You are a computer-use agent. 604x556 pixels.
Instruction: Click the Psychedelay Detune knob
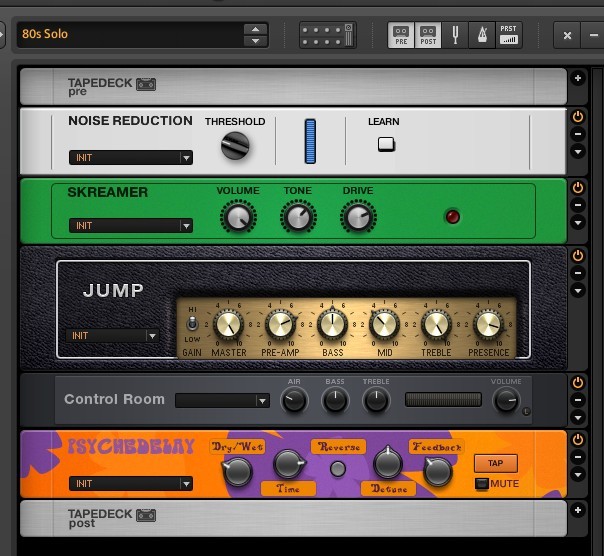tap(388, 464)
